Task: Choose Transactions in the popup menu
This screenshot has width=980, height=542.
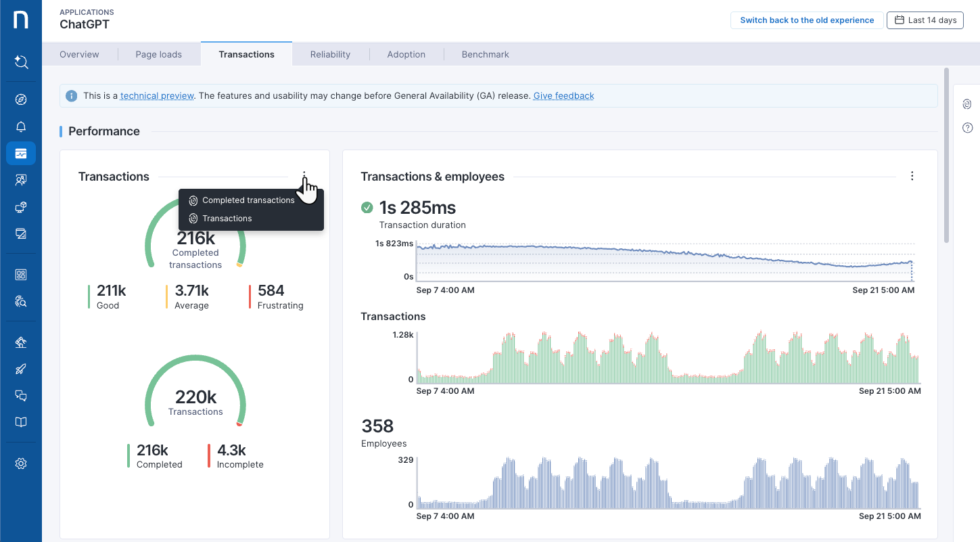Action: [x=227, y=219]
